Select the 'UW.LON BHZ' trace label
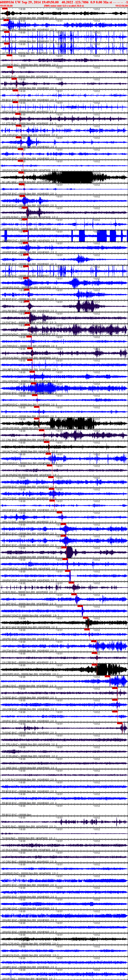Viewport: 128px width, 980px height. 9,88
